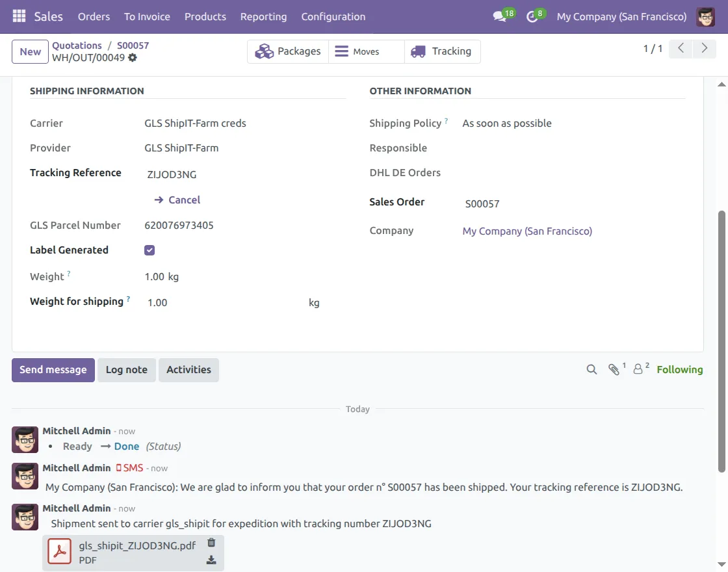728x572 pixels.
Task: Open the company switcher My Company (San Francisco)
Action: [x=621, y=17]
